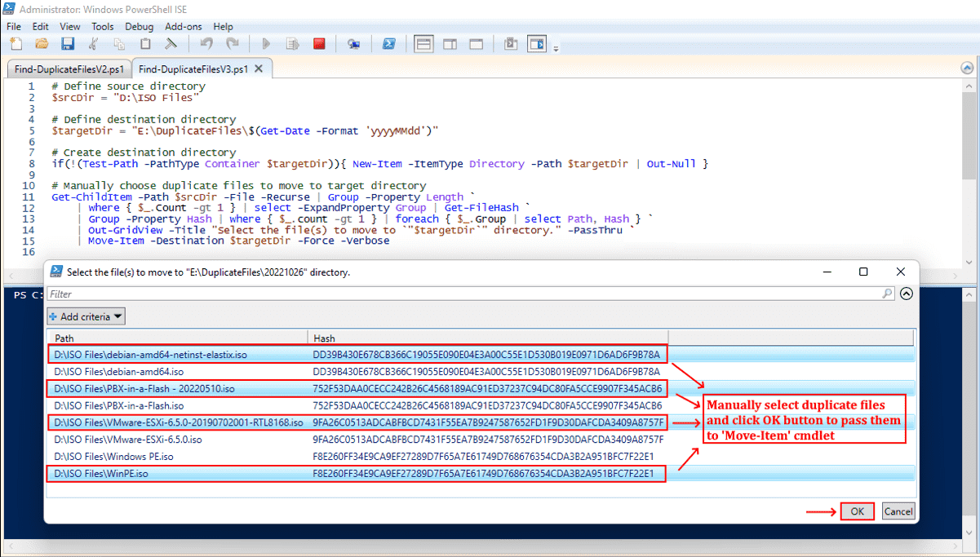Collapse the filter panel with the chevron button
This screenshot has width=980, height=557.
click(x=906, y=294)
